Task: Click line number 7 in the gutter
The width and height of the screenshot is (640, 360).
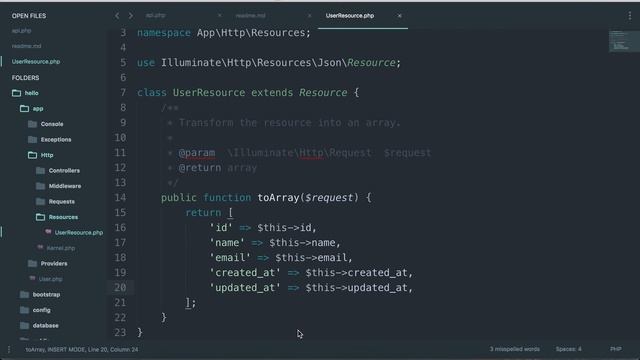Action: pos(123,93)
